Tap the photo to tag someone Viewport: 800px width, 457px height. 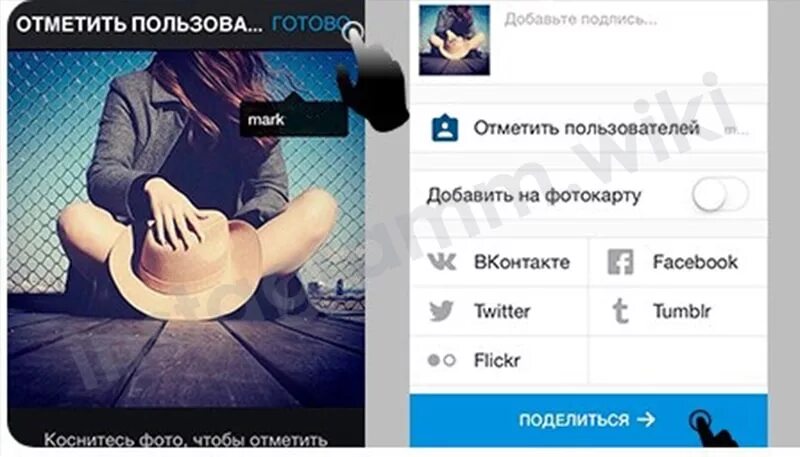(186, 230)
